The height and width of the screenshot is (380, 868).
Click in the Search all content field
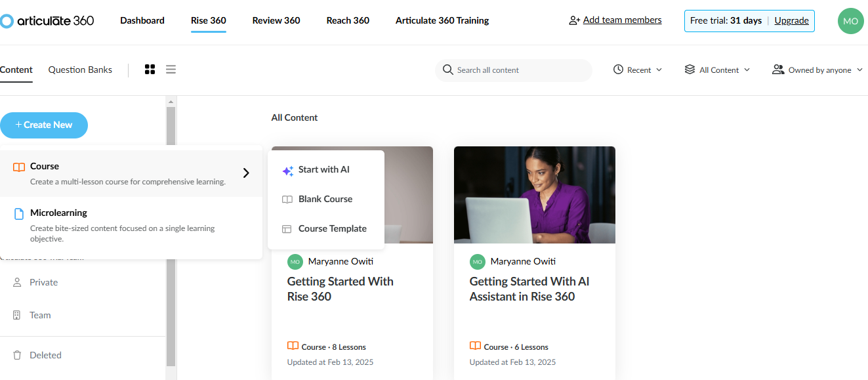(x=518, y=70)
